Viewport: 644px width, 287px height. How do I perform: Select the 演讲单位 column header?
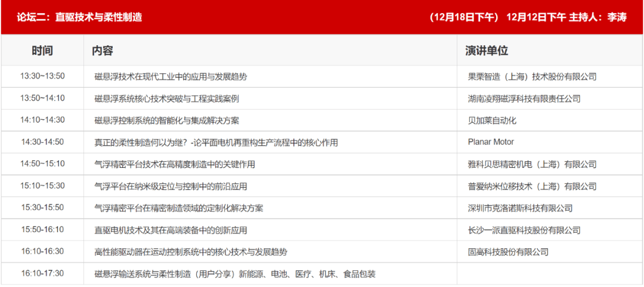pyautogui.click(x=487, y=51)
